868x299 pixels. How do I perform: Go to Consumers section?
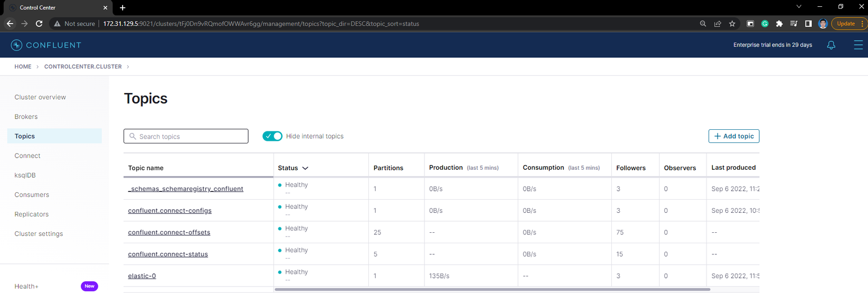tap(32, 194)
